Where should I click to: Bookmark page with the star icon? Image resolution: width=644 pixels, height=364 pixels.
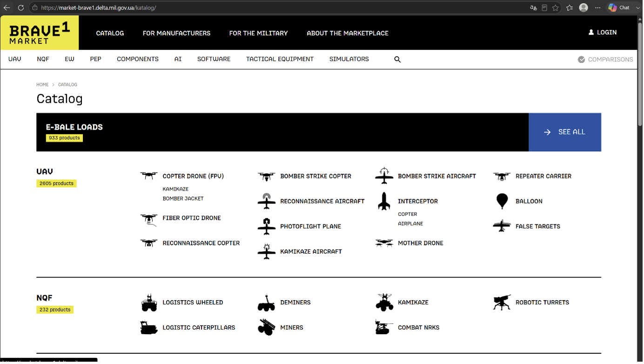(x=556, y=8)
